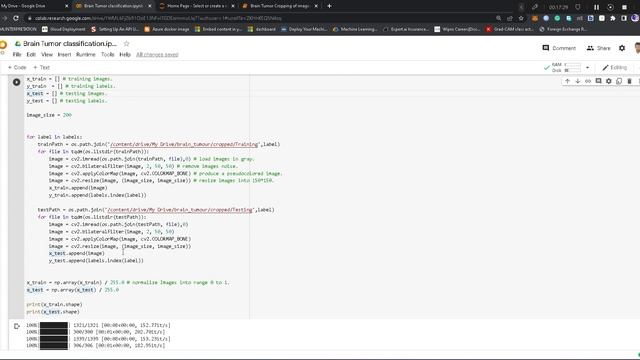
Task: Run the code cell with the play button
Action: 16,82
